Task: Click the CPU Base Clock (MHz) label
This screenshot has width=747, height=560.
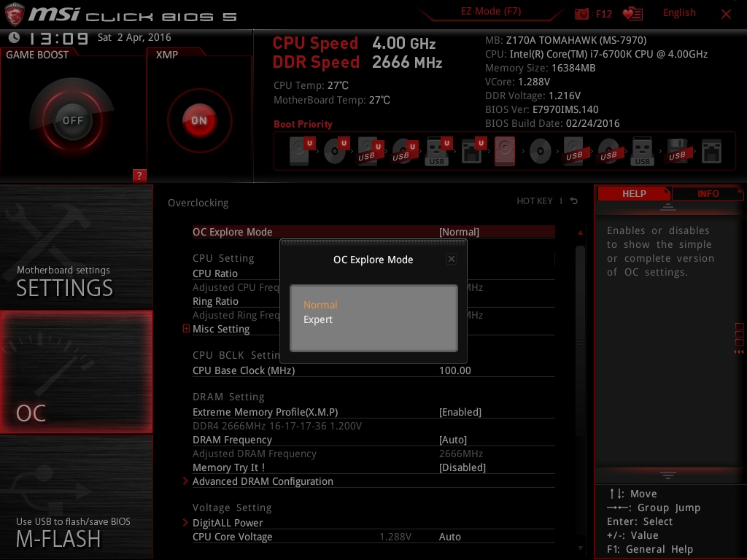Action: [244, 370]
